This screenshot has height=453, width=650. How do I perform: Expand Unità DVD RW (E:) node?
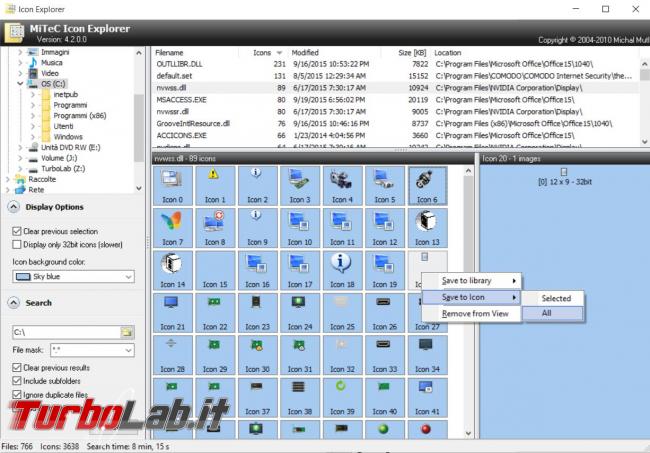(x=20, y=147)
